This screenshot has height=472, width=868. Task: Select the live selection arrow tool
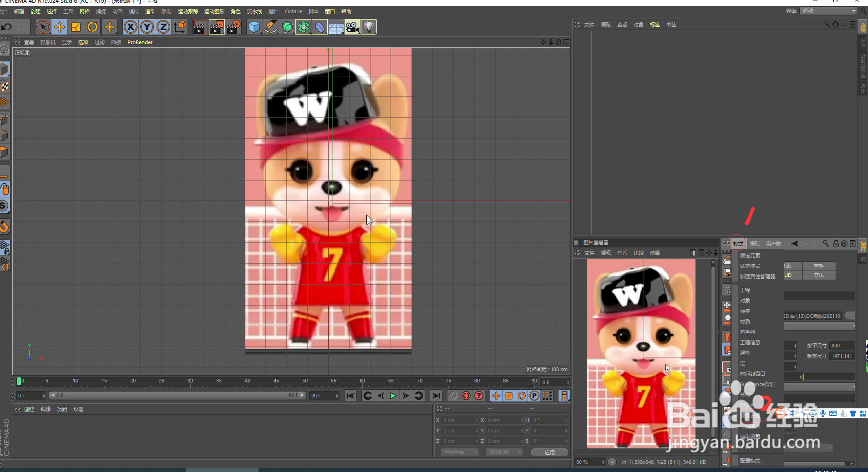[x=43, y=27]
